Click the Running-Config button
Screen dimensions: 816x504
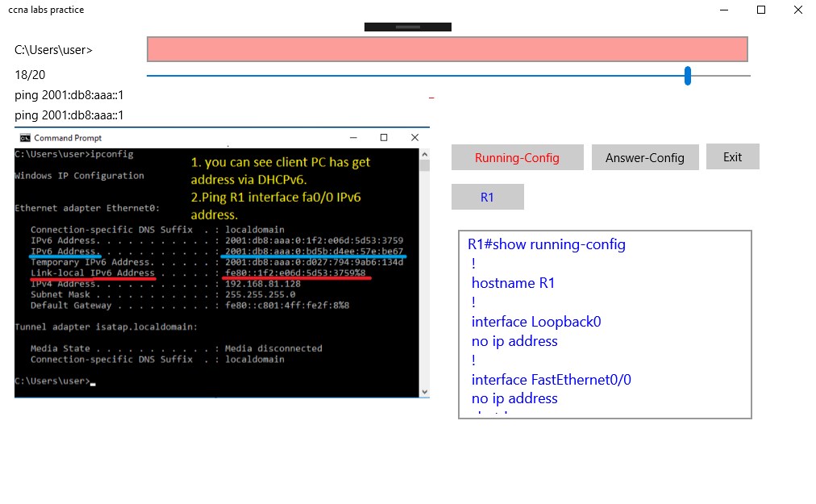tap(517, 157)
